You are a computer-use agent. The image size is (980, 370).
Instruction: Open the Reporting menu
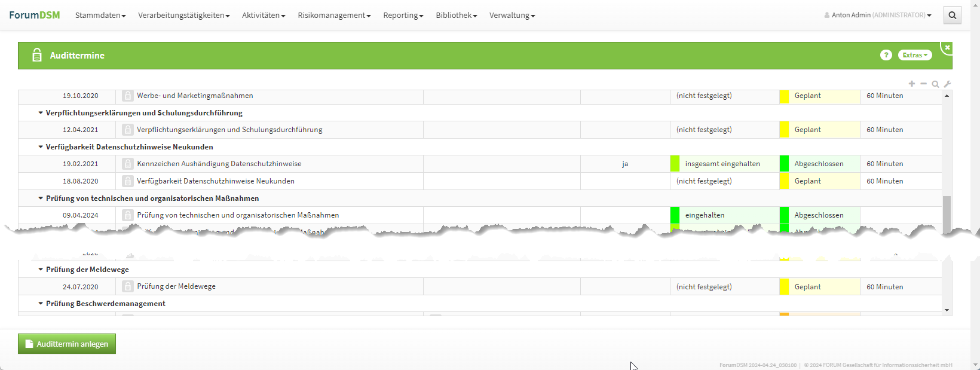403,16
